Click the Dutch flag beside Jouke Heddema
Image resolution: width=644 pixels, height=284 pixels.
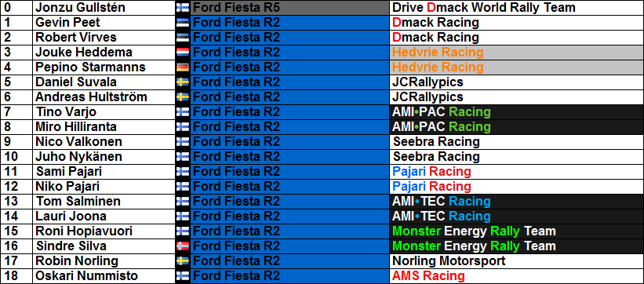(x=182, y=53)
